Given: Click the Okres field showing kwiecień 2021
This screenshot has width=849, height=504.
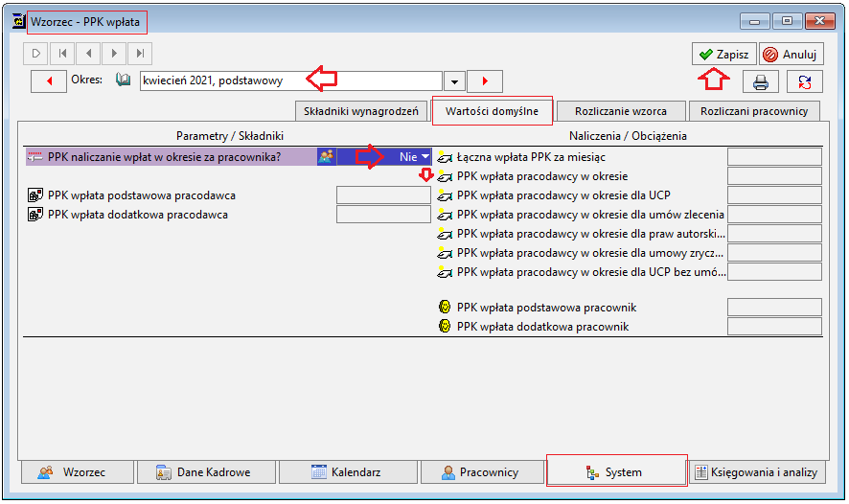Looking at the screenshot, I should click(x=291, y=81).
